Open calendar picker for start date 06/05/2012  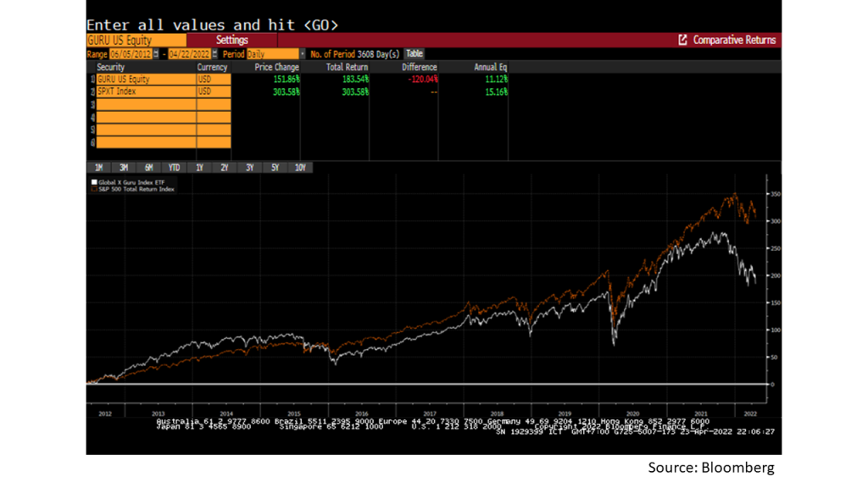point(156,53)
